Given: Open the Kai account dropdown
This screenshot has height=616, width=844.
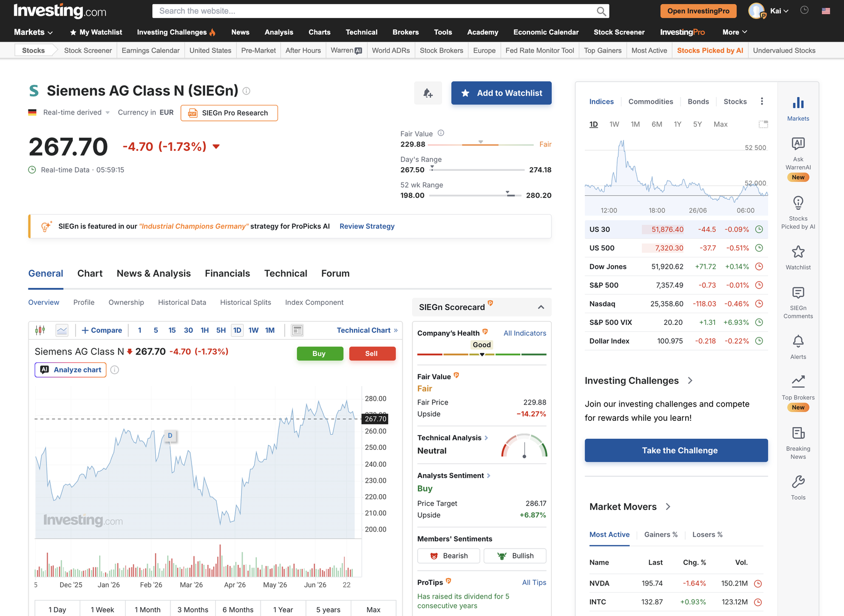Looking at the screenshot, I should pyautogui.click(x=779, y=11).
